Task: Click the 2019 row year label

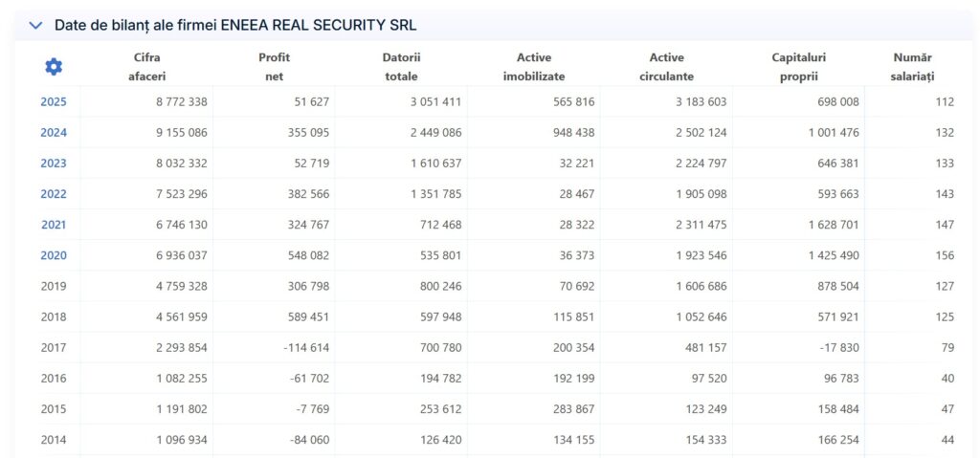Action: coord(54,286)
